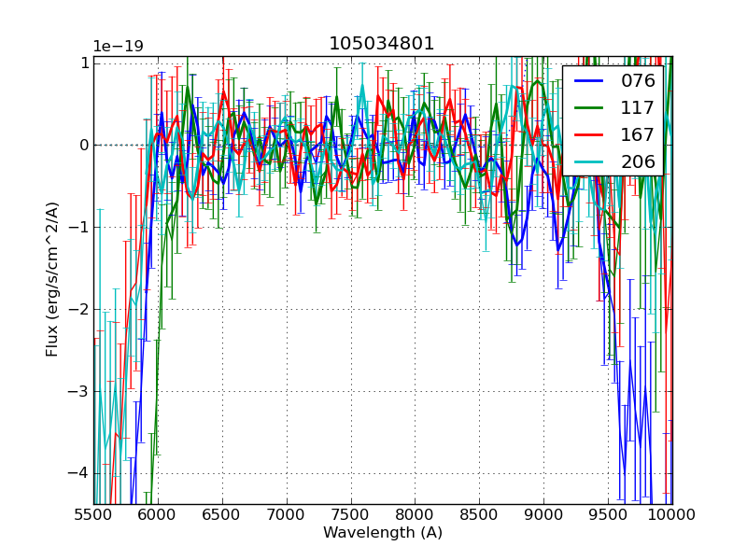Click the 0 y-axis tick label
The width and height of the screenshot is (747, 560).
pyautogui.click(x=84, y=145)
